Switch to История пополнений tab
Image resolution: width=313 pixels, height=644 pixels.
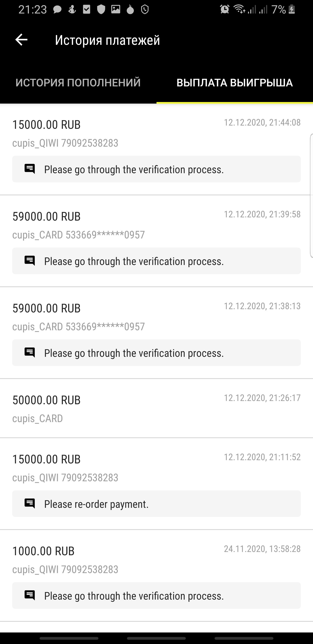click(78, 83)
